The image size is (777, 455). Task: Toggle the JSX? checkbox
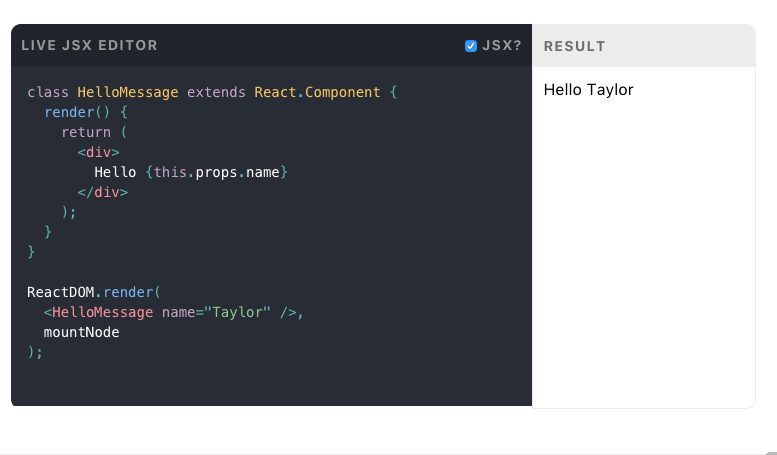pos(471,46)
